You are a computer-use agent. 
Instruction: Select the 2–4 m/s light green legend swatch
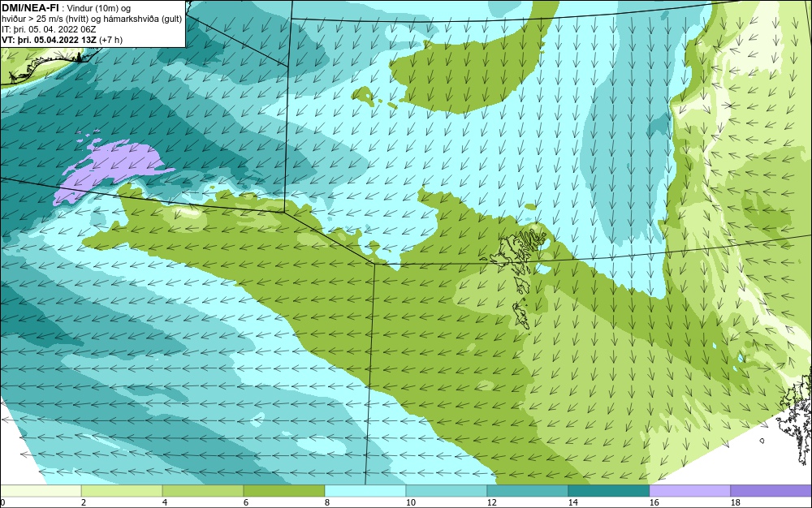tap(122, 491)
